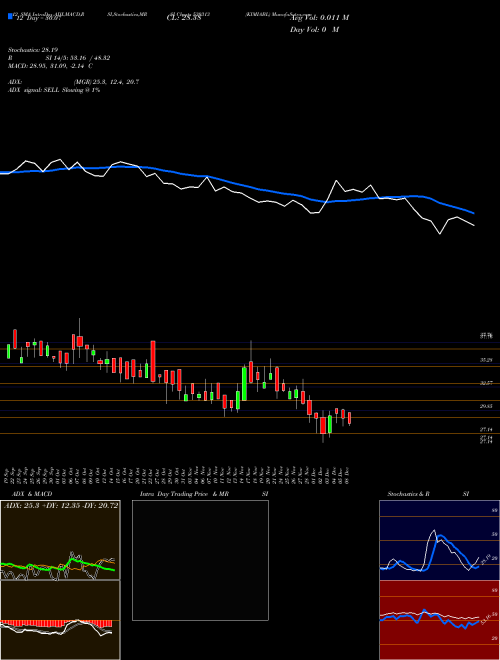This screenshot has height=660, width=500.
Task: Click the end of the blue SMA line
Action: tap(474, 213)
